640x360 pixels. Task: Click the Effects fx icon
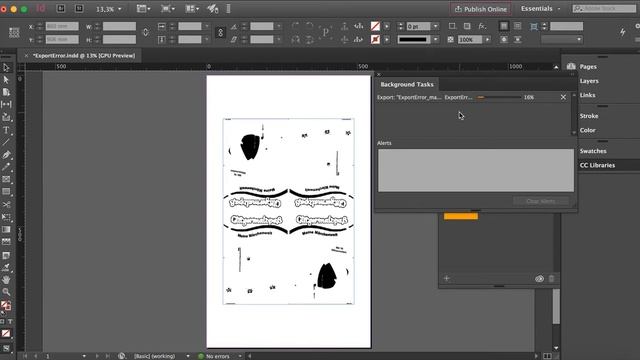pos(482,26)
